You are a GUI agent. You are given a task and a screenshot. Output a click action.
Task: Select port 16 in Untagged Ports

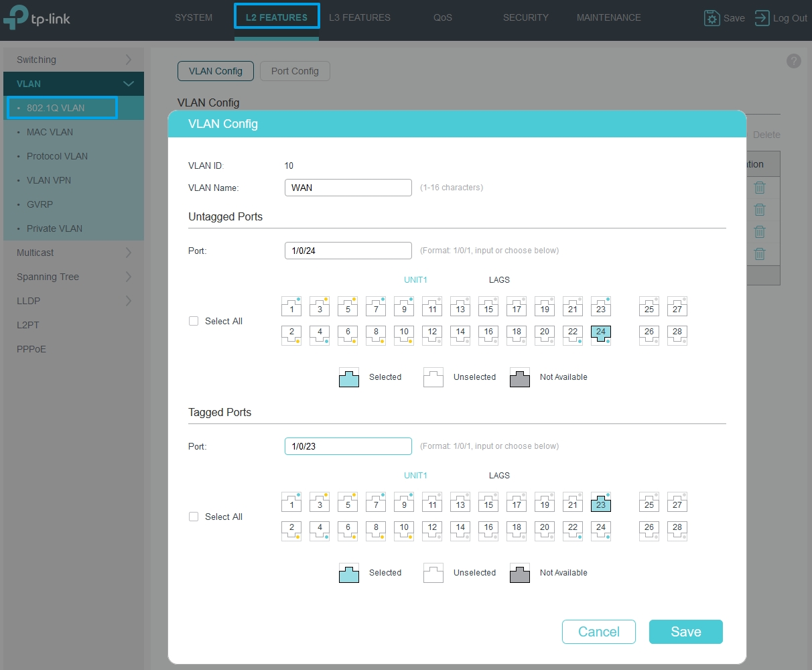pyautogui.click(x=488, y=334)
